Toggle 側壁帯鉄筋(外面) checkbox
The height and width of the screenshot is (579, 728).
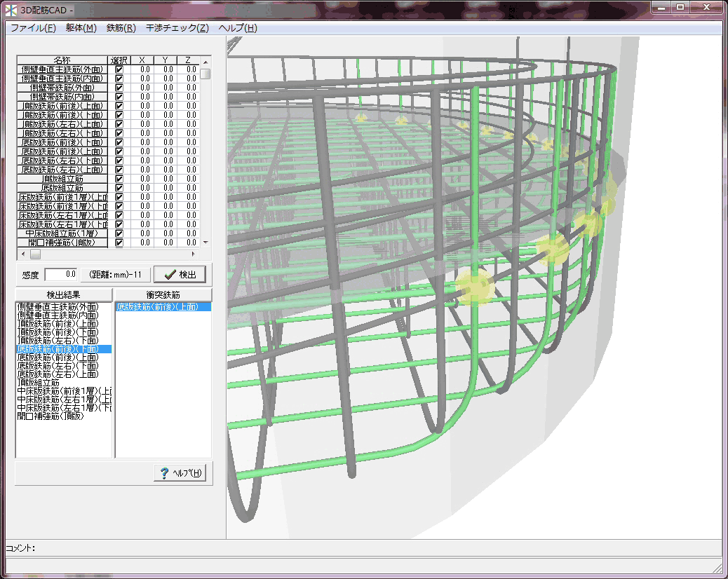pos(119,88)
